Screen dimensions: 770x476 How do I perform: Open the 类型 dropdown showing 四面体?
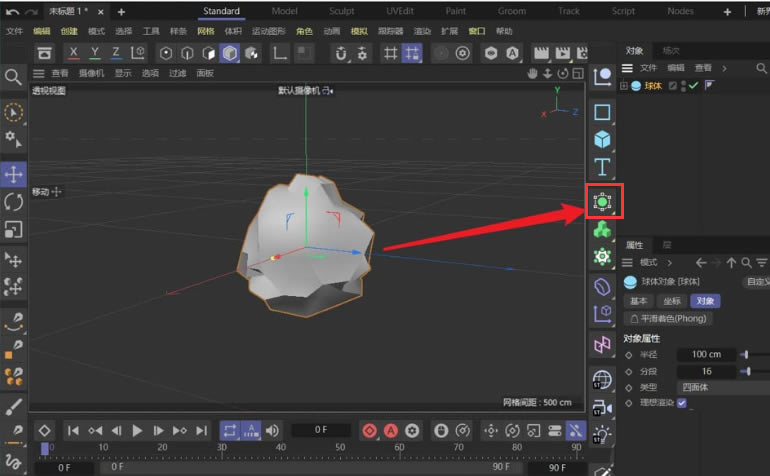[x=723, y=388]
